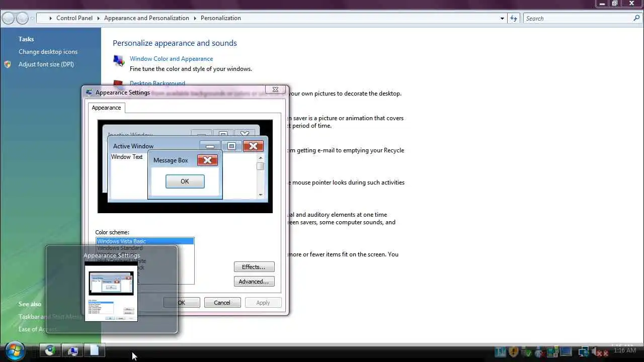The height and width of the screenshot is (362, 644).
Task: Click the blue monitor tray icon
Action: 566,351
